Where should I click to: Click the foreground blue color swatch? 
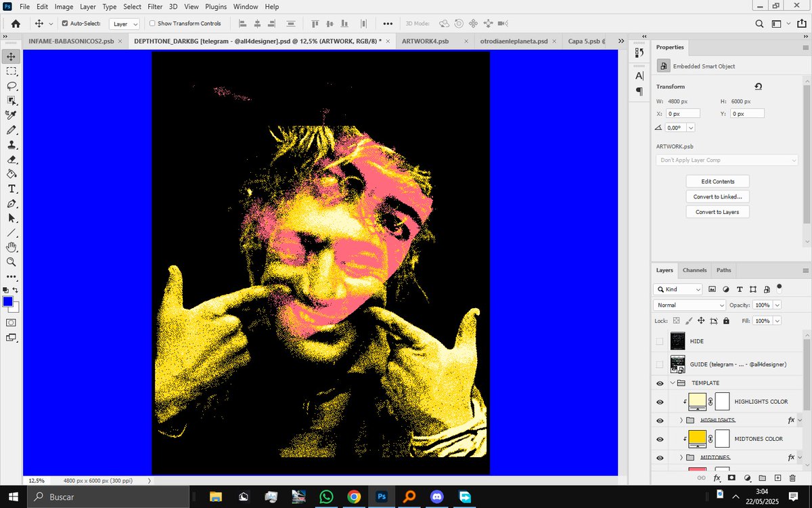7,301
